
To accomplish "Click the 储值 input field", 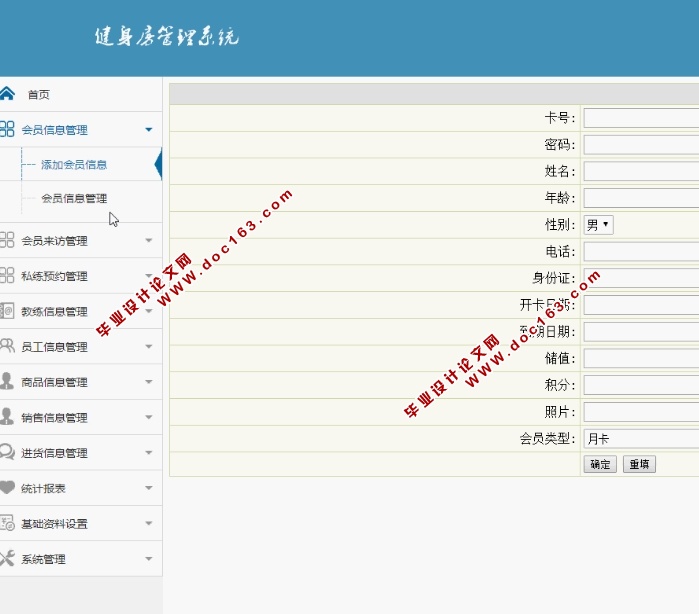I will point(641,359).
